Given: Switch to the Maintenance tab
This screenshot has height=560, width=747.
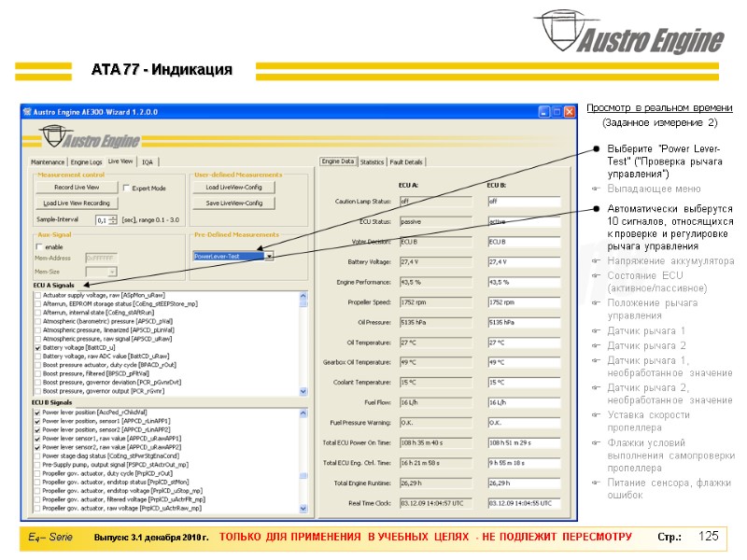Looking at the screenshot, I should [48, 162].
